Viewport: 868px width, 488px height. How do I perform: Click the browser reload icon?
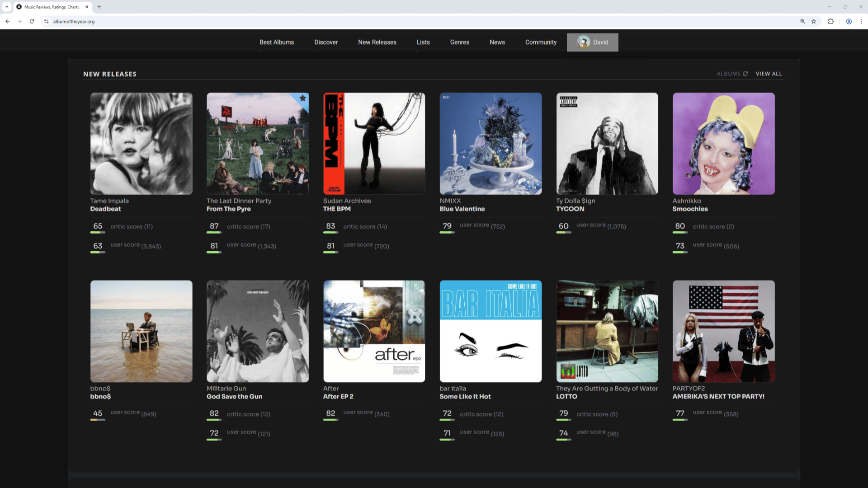click(32, 21)
